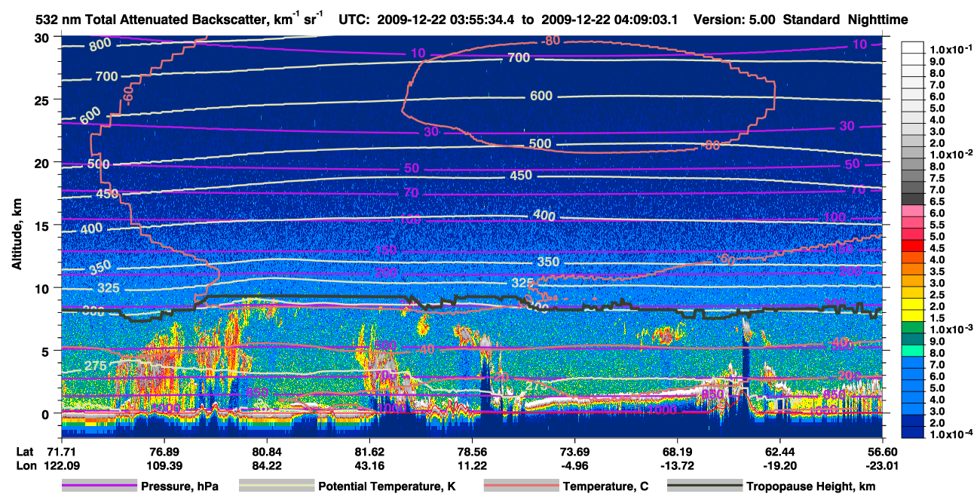This screenshot has height=503, width=980.
Task: Click the Temperature, C legend label
Action: 605,486
